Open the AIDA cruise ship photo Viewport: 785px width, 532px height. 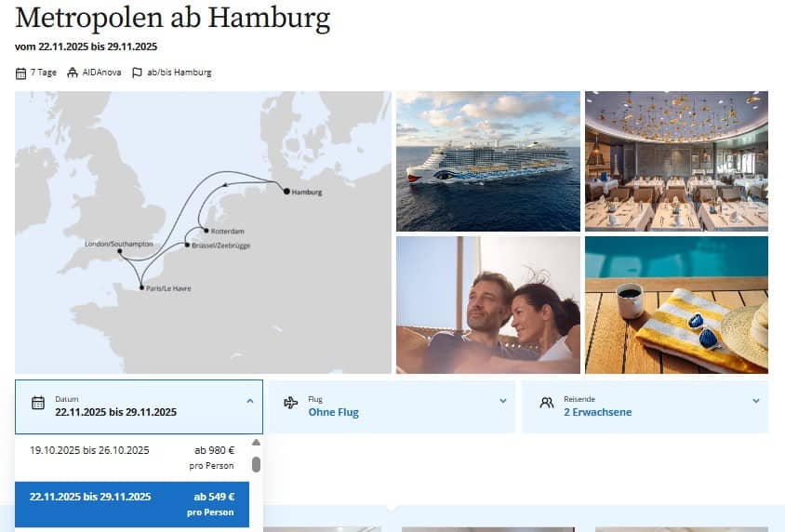coord(488,161)
